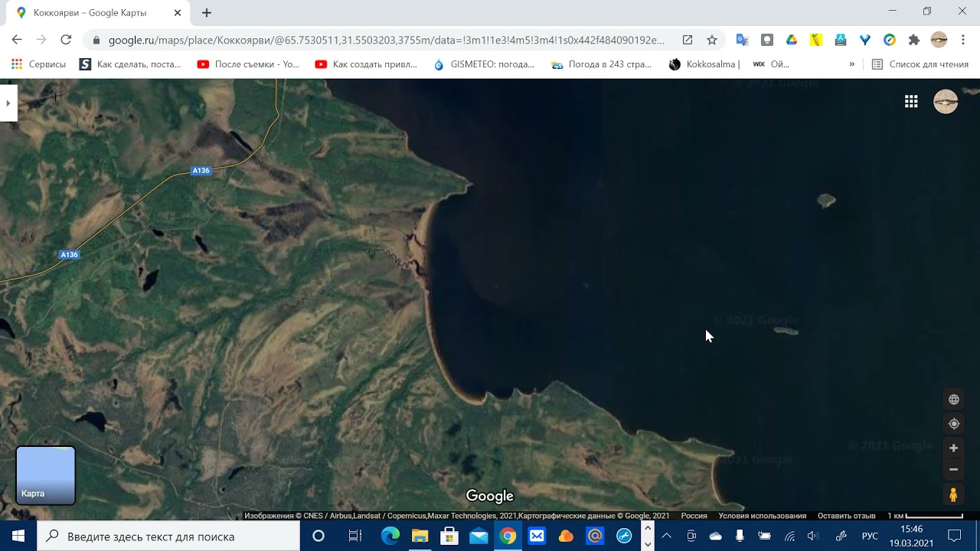Open the Google Drive extension
Viewport: 980px width, 551px height.
[x=792, y=40]
